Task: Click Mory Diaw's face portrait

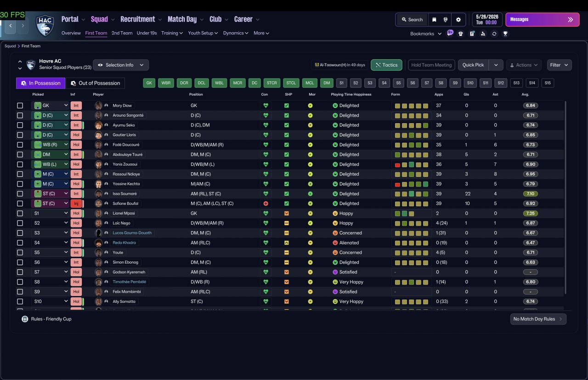Action: pyautogui.click(x=98, y=106)
